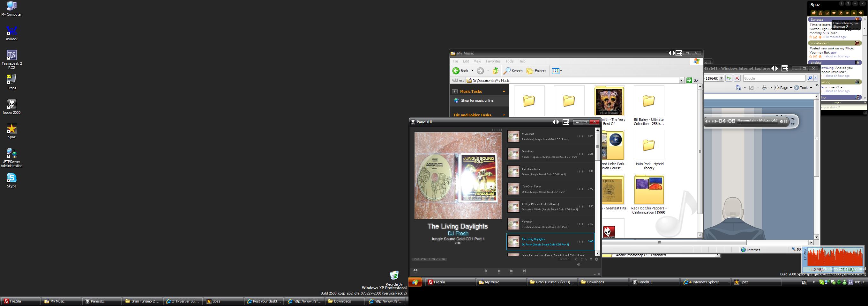
Task: Select the Dreadlock track in playlist
Action: click(550, 154)
